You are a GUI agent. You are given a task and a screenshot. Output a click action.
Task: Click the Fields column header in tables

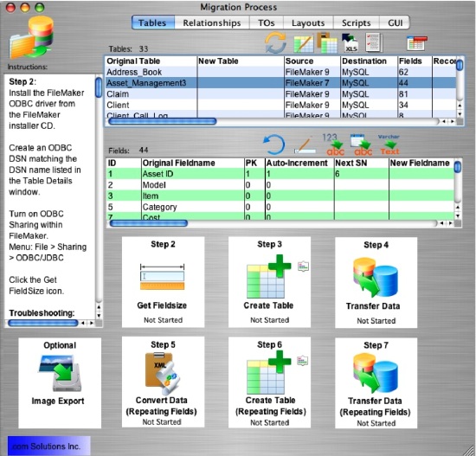pyautogui.click(x=415, y=61)
